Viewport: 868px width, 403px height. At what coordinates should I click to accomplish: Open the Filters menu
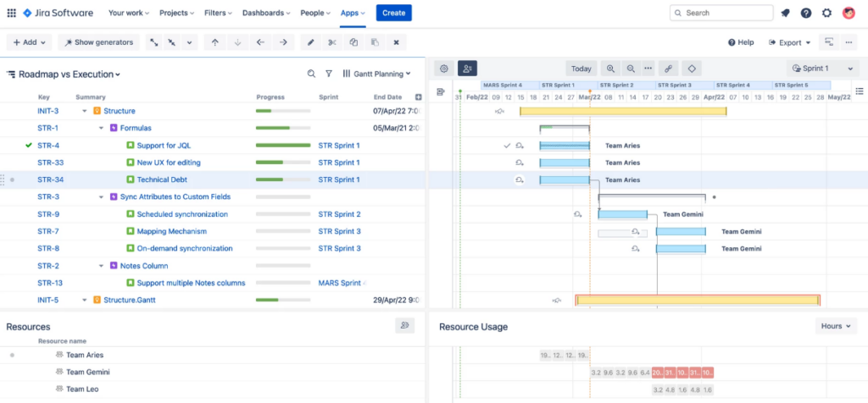tap(218, 13)
